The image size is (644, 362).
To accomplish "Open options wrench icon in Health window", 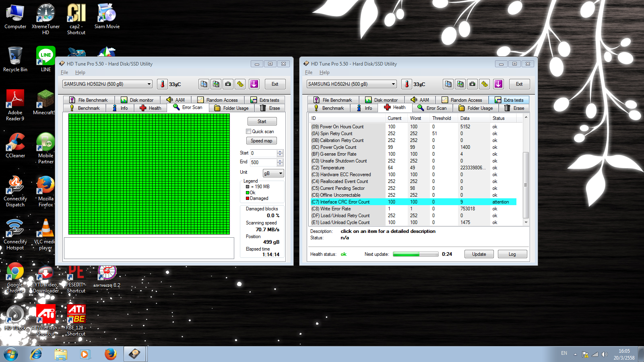I will tap(485, 84).
